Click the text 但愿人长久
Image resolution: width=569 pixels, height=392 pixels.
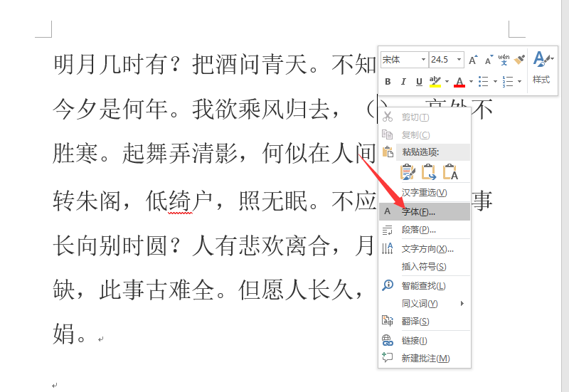(x=296, y=290)
